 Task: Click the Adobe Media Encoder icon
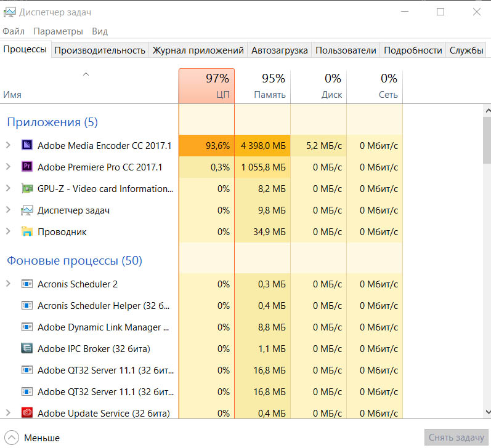point(27,146)
